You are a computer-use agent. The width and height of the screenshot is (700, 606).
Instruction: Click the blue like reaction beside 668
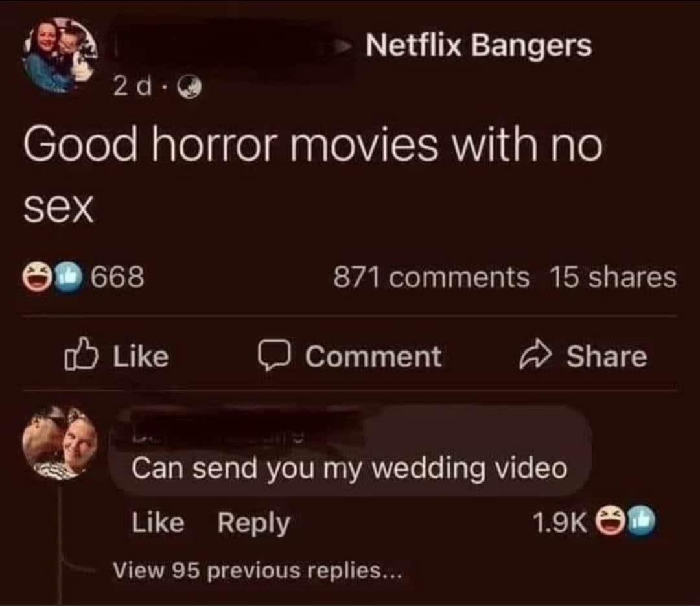[68, 277]
